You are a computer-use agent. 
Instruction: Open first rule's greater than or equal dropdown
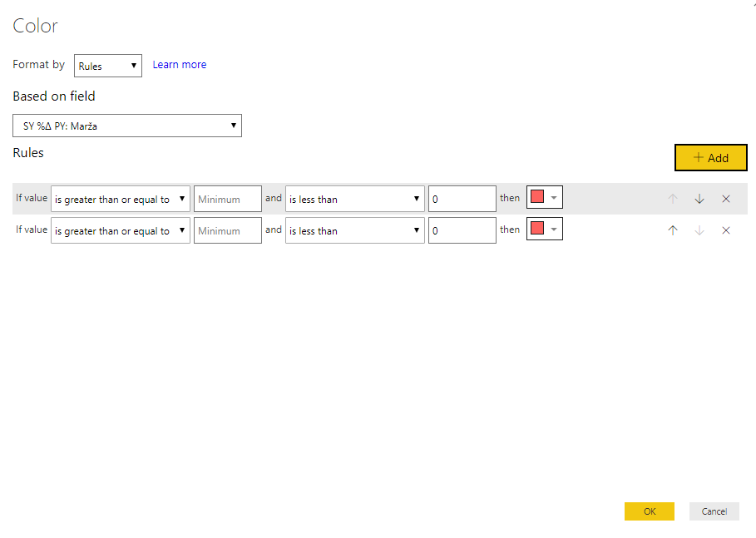click(121, 199)
